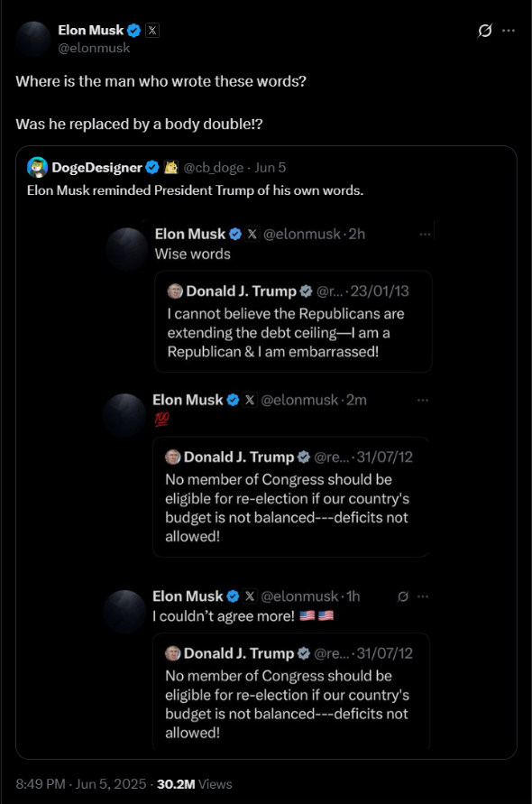Click the 23/01/13 date on Trump's tweet

[x=379, y=290]
